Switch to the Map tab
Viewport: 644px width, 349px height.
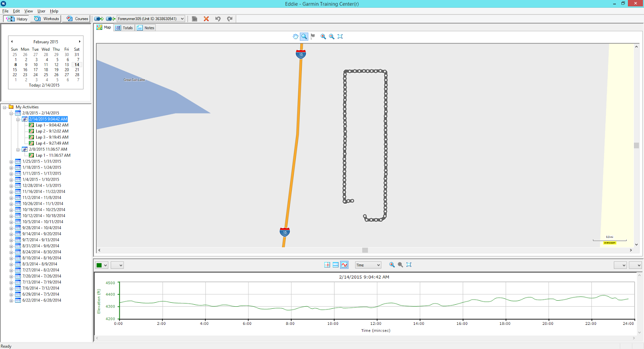(104, 27)
